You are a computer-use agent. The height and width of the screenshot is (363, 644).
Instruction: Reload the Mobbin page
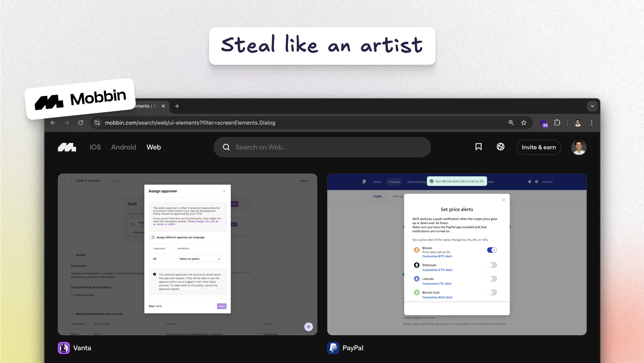tap(80, 123)
